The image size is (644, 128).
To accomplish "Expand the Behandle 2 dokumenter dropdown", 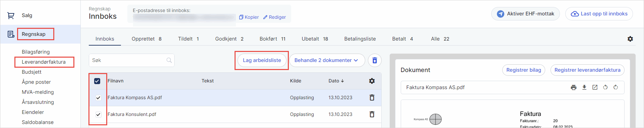I will point(327,60).
